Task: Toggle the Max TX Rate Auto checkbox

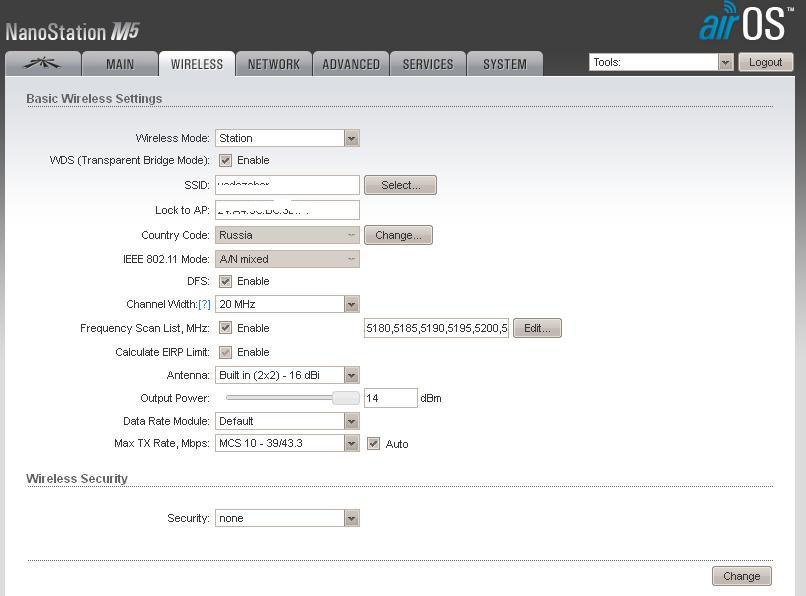Action: point(373,444)
